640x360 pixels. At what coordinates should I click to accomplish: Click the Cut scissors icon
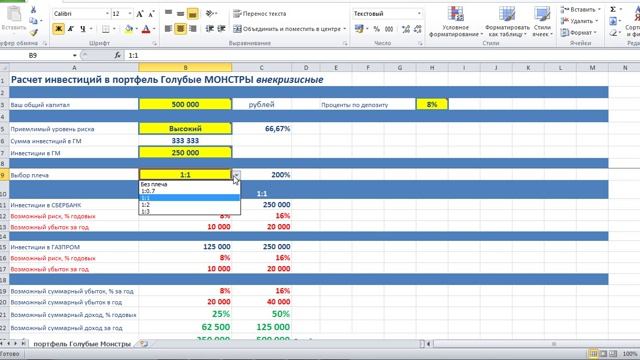33,9
